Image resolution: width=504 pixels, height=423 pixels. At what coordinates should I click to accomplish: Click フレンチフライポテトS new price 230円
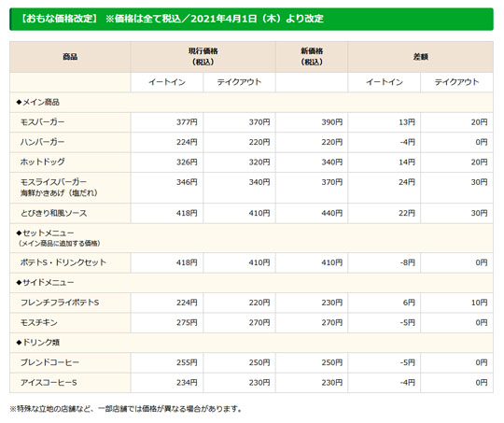point(332,303)
